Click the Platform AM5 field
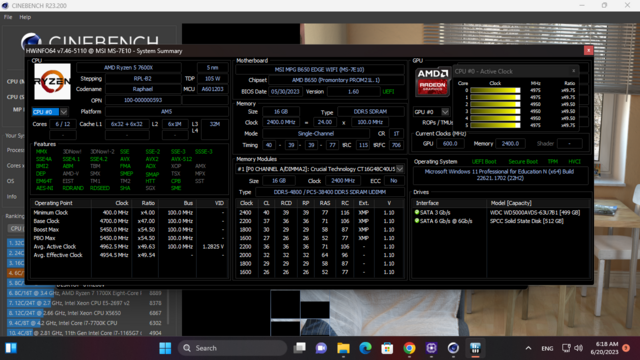 [166, 112]
